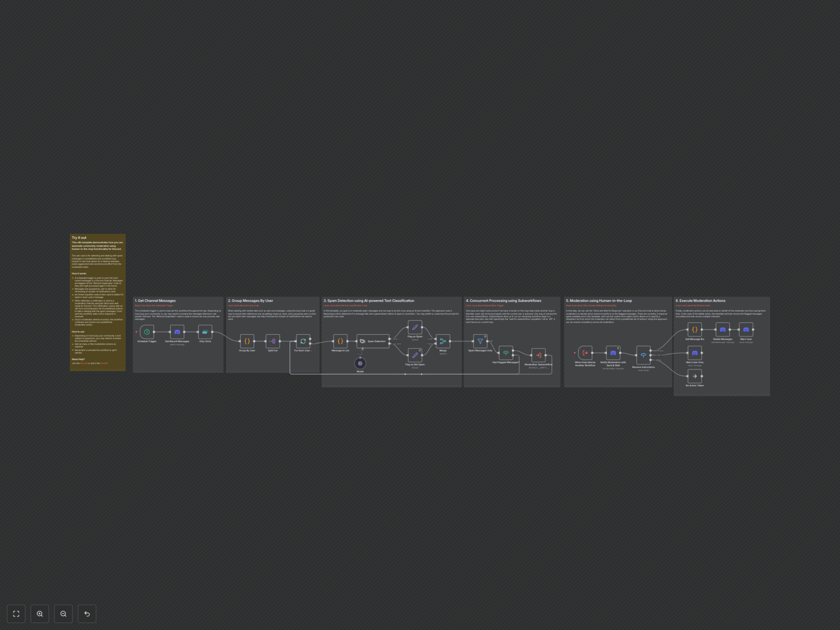
Task: Select the No Action Taken node
Action: 695,376
